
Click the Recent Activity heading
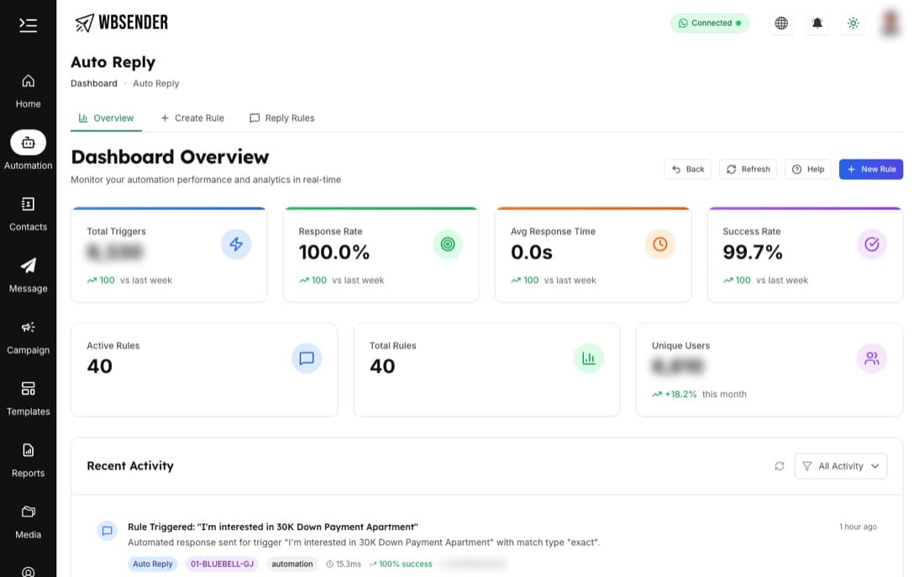pos(130,466)
